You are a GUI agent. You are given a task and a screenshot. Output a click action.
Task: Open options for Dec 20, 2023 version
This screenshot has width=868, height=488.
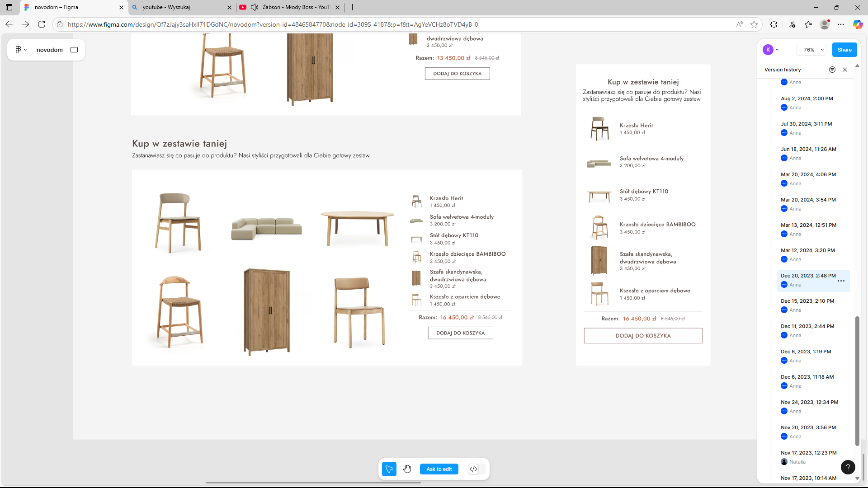coord(841,281)
